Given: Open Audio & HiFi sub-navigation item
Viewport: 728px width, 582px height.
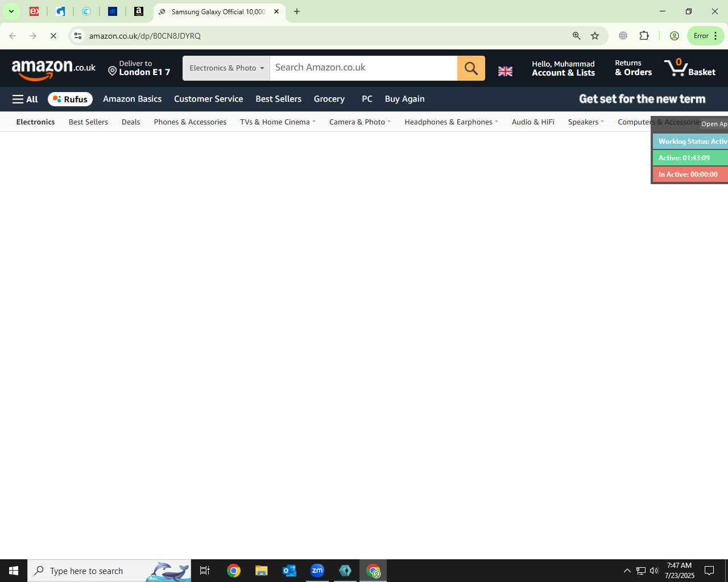Looking at the screenshot, I should (x=533, y=122).
